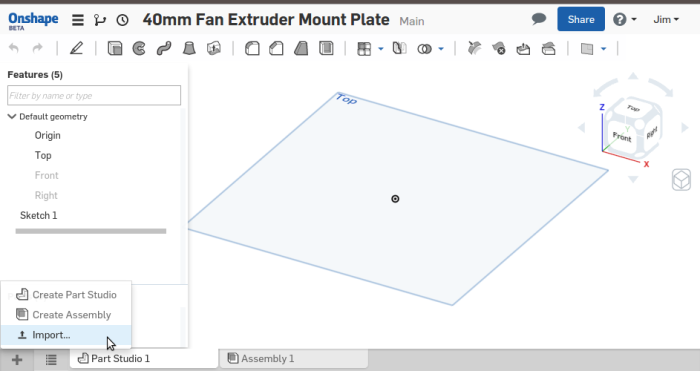Screen dimensions: 700x371
Task: Open the Help menu dropdown
Action: tap(624, 20)
